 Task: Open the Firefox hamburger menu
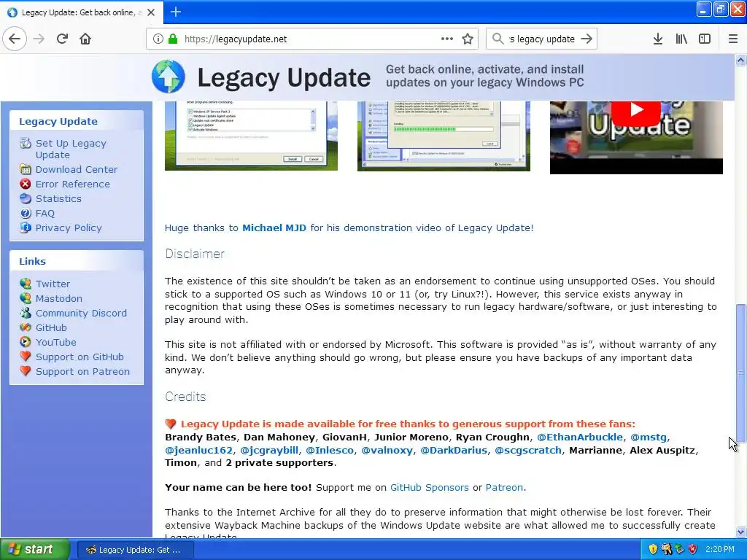733,39
